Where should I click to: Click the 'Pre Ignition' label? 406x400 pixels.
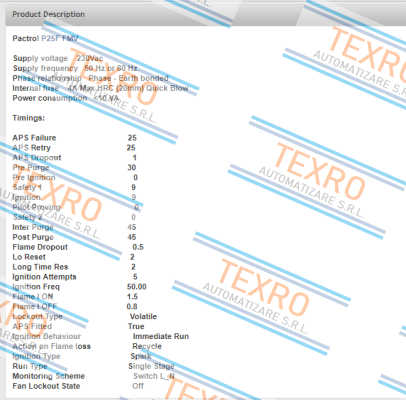(34, 178)
